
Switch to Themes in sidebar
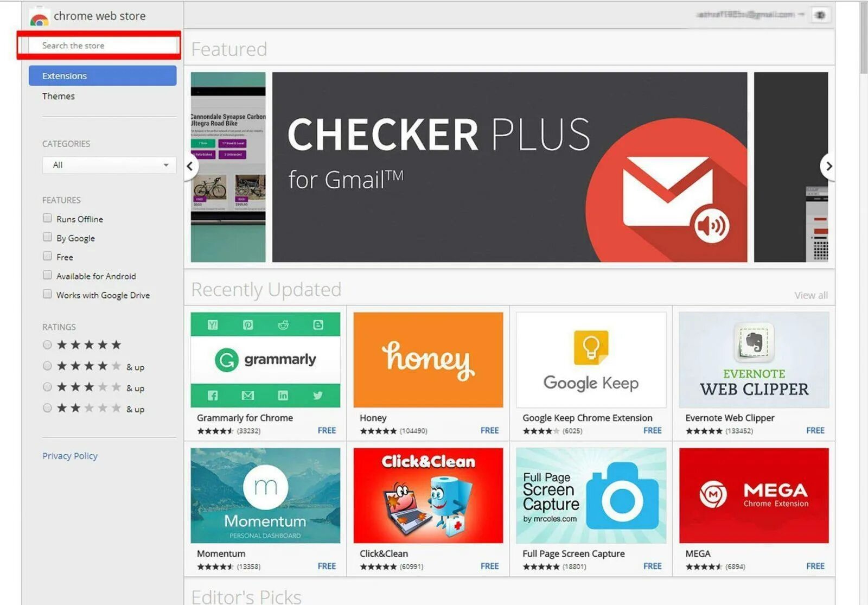click(x=59, y=96)
